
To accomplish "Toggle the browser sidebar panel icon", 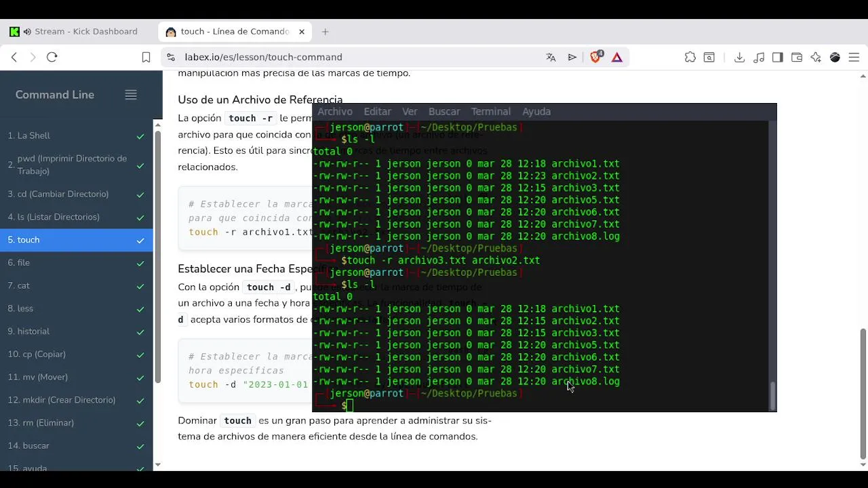I will pyautogui.click(x=778, y=58).
